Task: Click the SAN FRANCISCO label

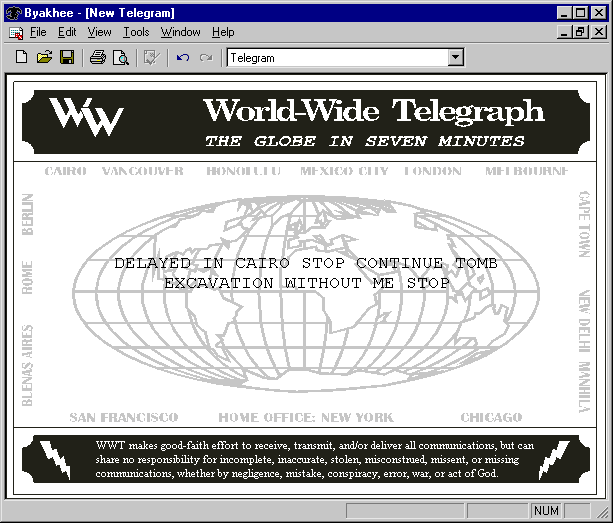Action: [124, 417]
